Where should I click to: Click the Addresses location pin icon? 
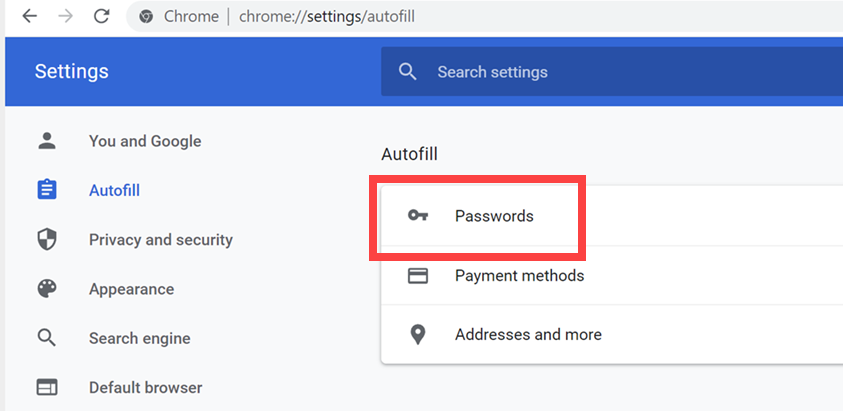pyautogui.click(x=418, y=335)
